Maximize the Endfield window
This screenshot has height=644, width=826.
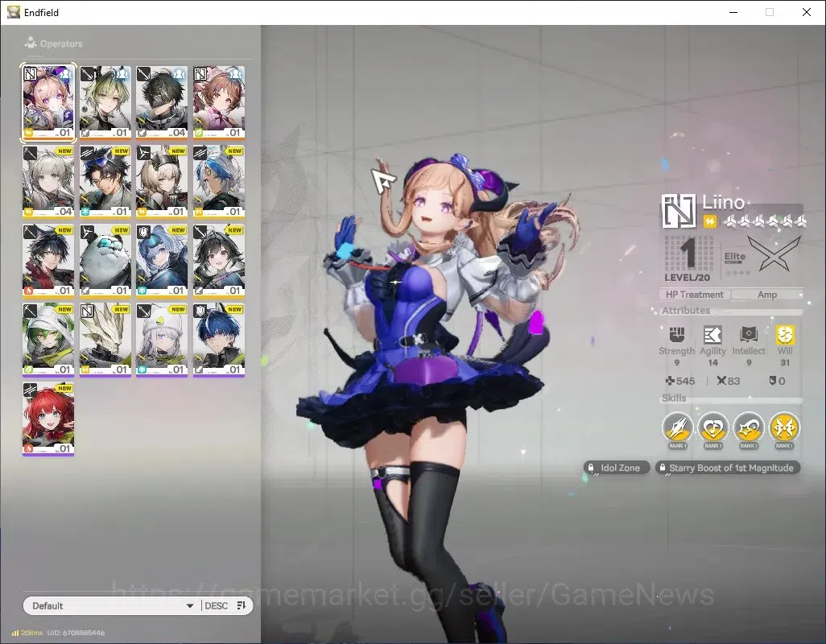(x=770, y=12)
